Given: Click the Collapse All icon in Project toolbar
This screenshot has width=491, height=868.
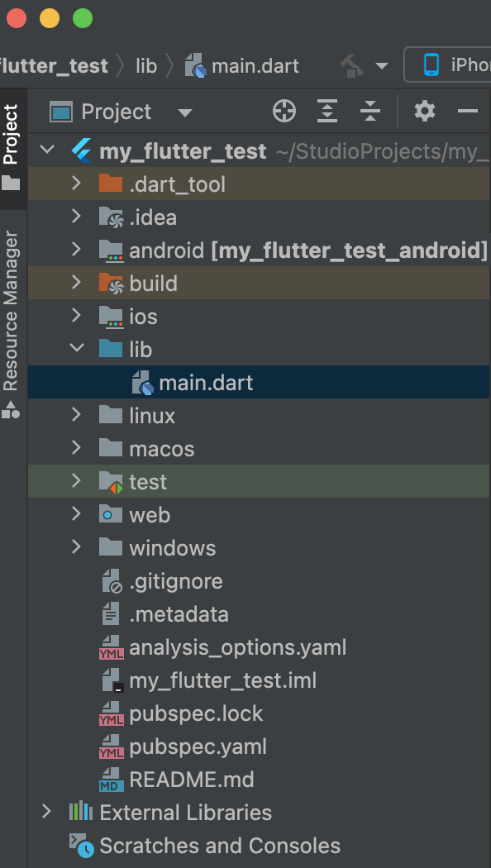Looking at the screenshot, I should click(369, 112).
